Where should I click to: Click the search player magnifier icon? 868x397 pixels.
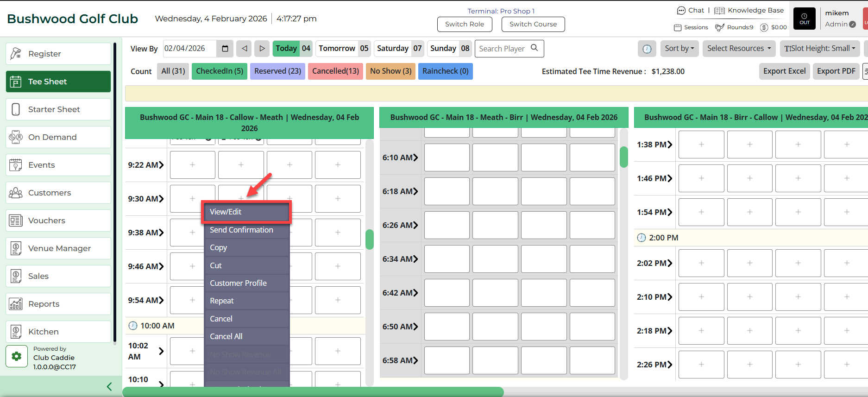535,48
